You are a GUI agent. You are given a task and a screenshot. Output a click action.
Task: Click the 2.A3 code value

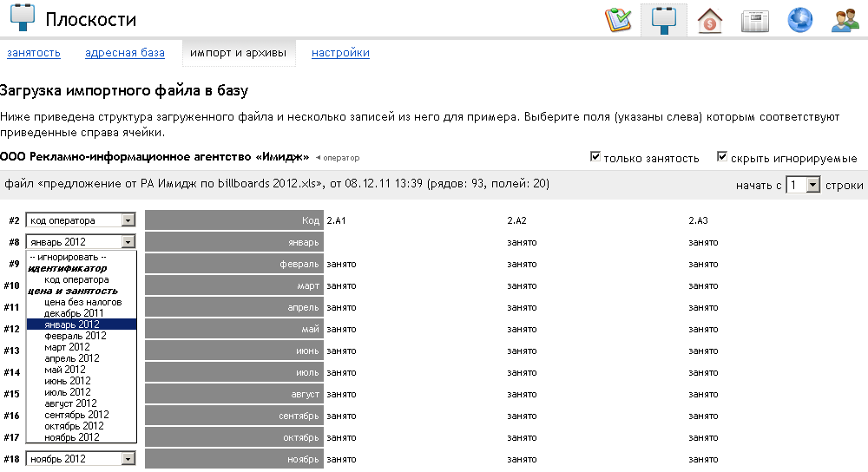point(698,220)
